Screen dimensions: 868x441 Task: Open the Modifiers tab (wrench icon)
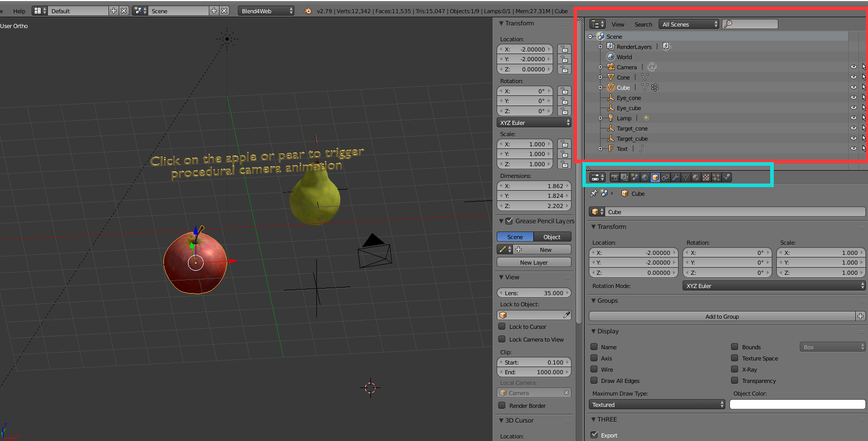pyautogui.click(x=675, y=177)
